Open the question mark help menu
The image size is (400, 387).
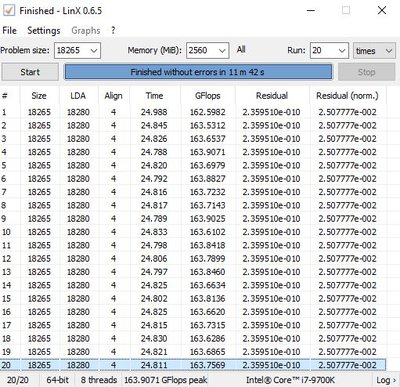pos(113,31)
